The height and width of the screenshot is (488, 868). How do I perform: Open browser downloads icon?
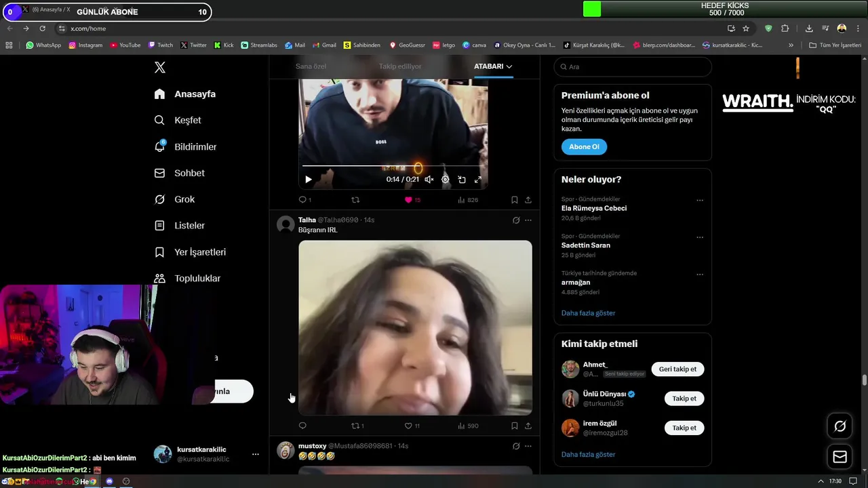(809, 28)
